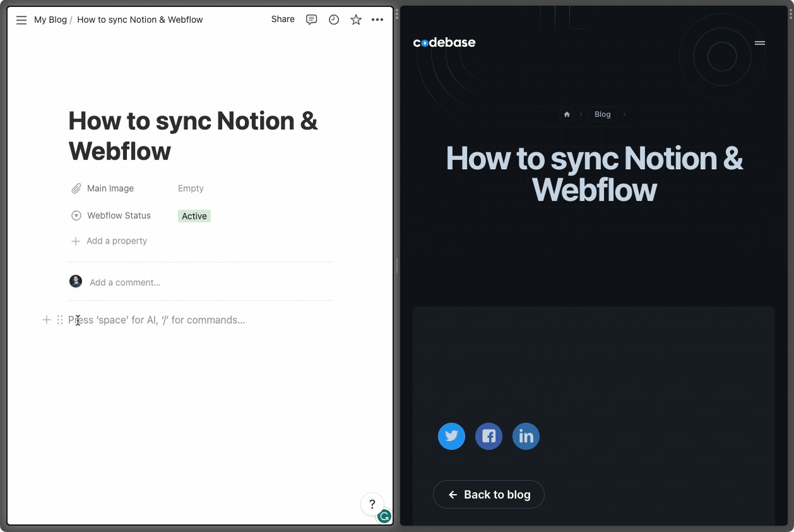Click the green Grammarly icon
Viewport: 794px width, 532px height.
(x=384, y=516)
